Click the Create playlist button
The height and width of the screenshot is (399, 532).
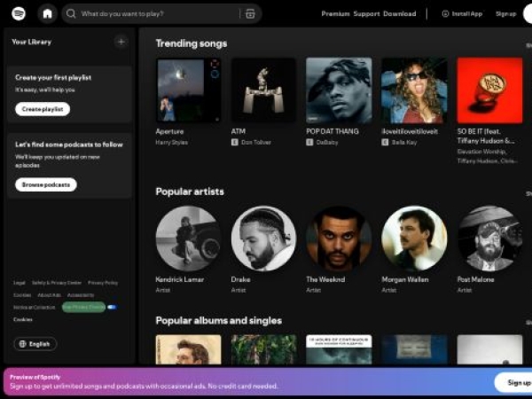(x=43, y=109)
